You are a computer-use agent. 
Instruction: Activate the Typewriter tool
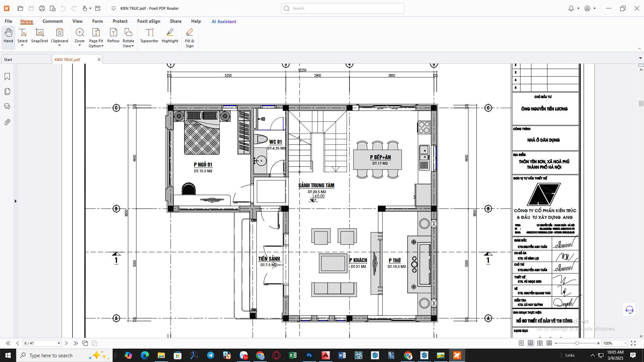tap(149, 36)
